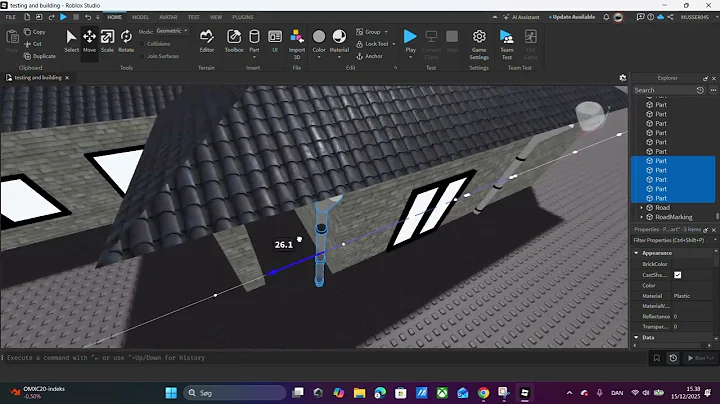Open the Group dropdown arrow

pos(386,32)
